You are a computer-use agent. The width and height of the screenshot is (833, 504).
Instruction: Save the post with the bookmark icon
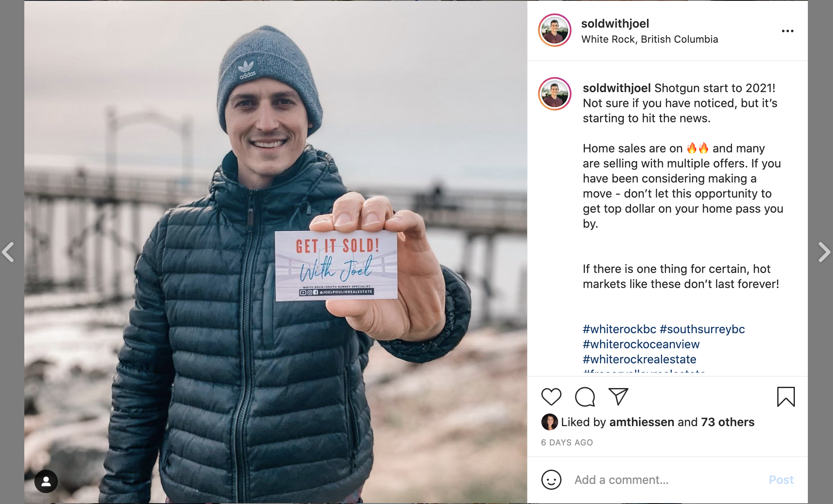tap(786, 396)
